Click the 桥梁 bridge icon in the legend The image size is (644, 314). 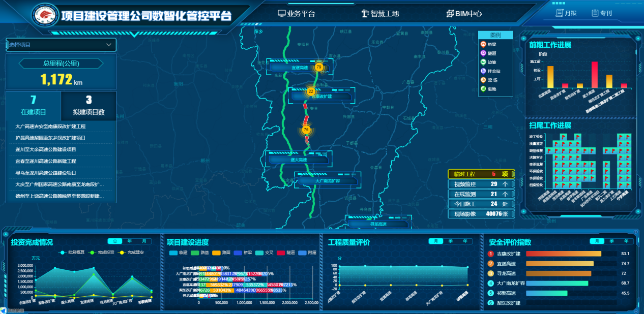[483, 44]
